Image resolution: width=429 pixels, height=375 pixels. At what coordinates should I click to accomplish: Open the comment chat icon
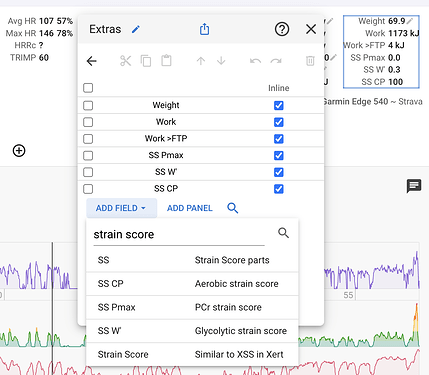click(414, 186)
